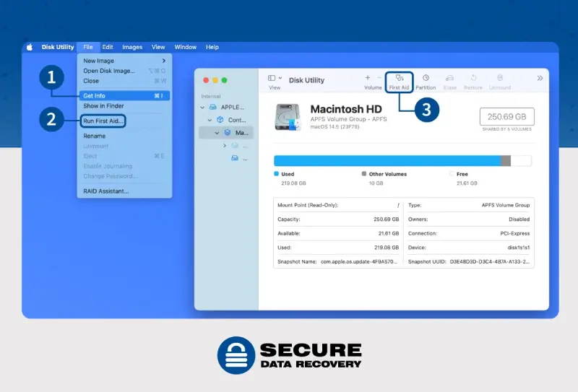The width and height of the screenshot is (578, 392).
Task: Click the Snapshot UUID value
Action: tap(490, 261)
